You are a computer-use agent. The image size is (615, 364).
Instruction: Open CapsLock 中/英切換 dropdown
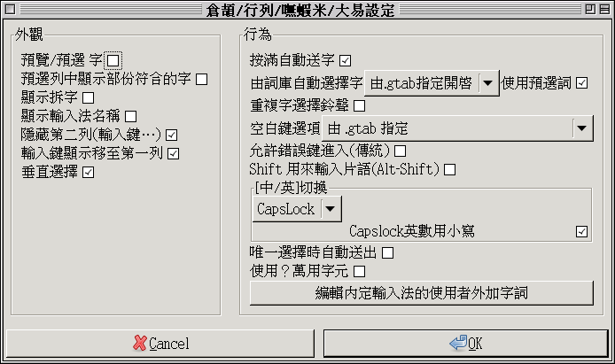(x=329, y=209)
